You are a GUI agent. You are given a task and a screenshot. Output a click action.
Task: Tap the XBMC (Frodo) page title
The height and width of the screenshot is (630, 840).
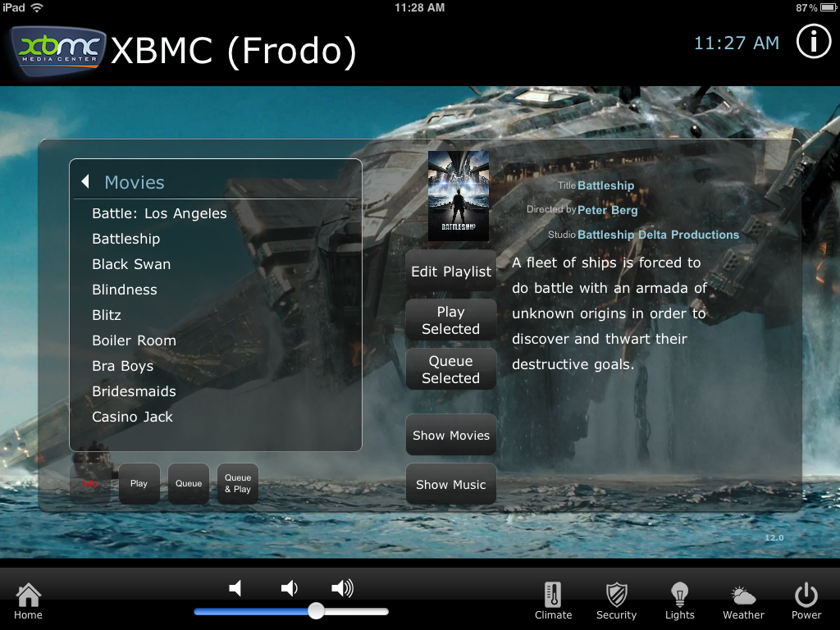click(234, 51)
